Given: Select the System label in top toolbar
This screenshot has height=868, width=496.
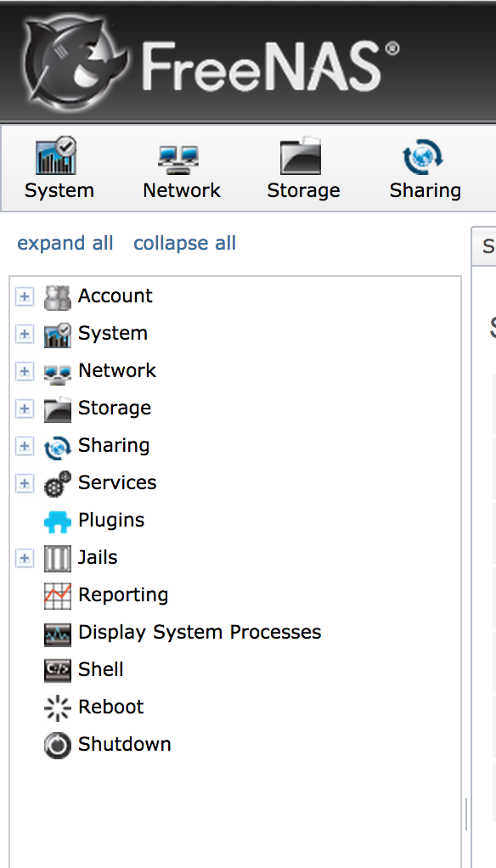Looking at the screenshot, I should pos(59,190).
